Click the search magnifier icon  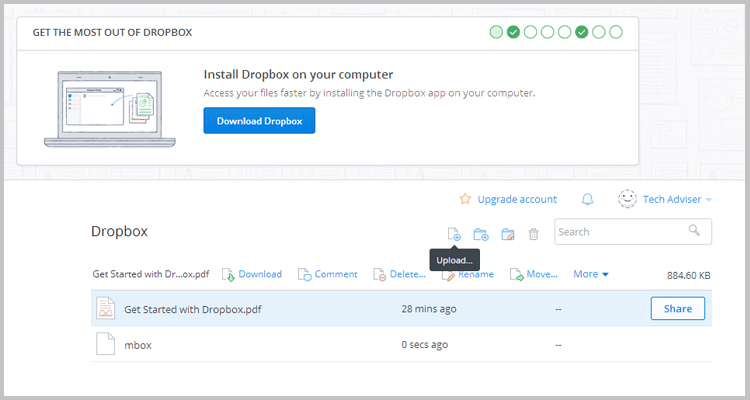[x=694, y=230]
